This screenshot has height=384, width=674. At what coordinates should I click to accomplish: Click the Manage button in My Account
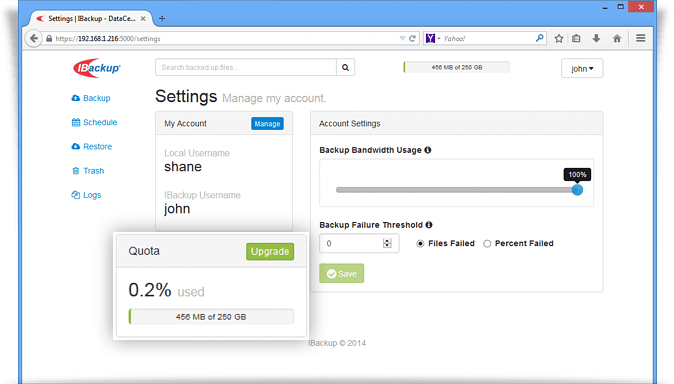tap(267, 124)
